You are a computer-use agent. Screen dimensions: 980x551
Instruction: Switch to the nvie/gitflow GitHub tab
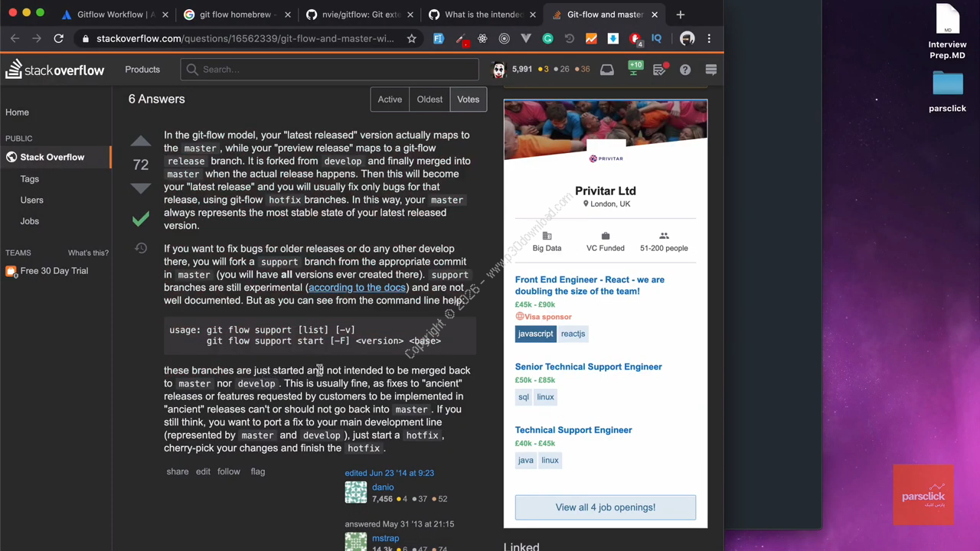358,15
